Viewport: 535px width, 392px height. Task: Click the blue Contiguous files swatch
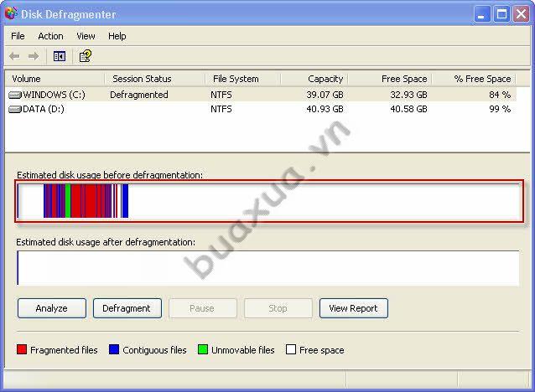[113, 349]
